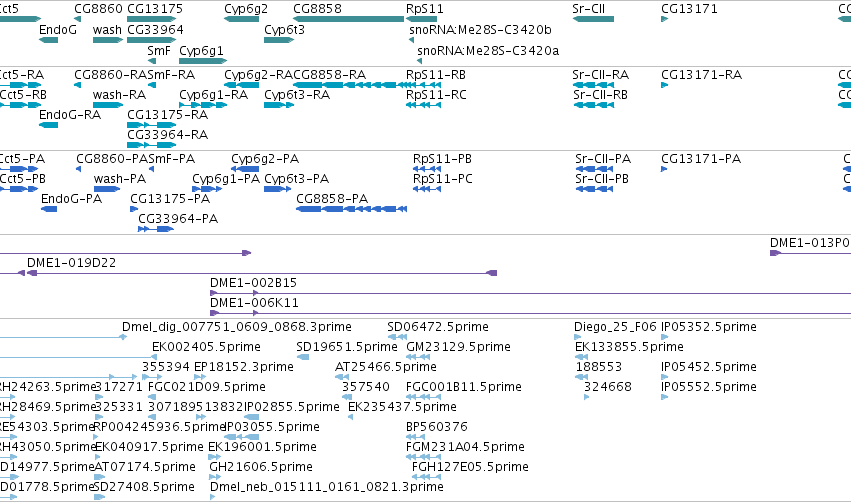The height and width of the screenshot is (502, 851).
Task: Select the AT25466.5prime EST label
Action: coord(386,367)
